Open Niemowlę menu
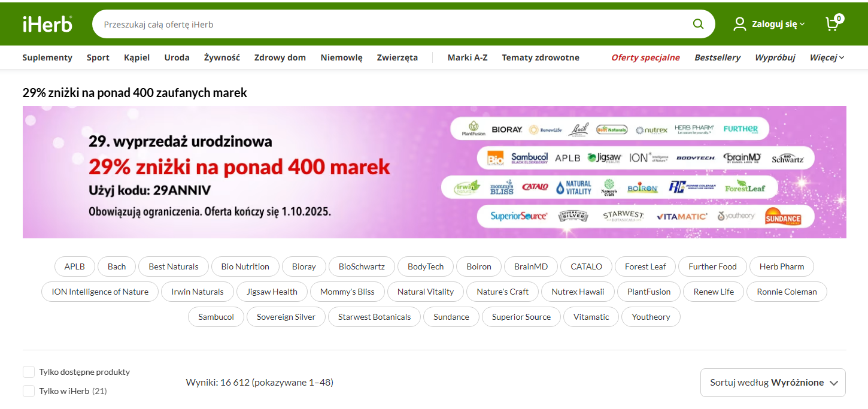The image size is (868, 409). pyautogui.click(x=341, y=57)
